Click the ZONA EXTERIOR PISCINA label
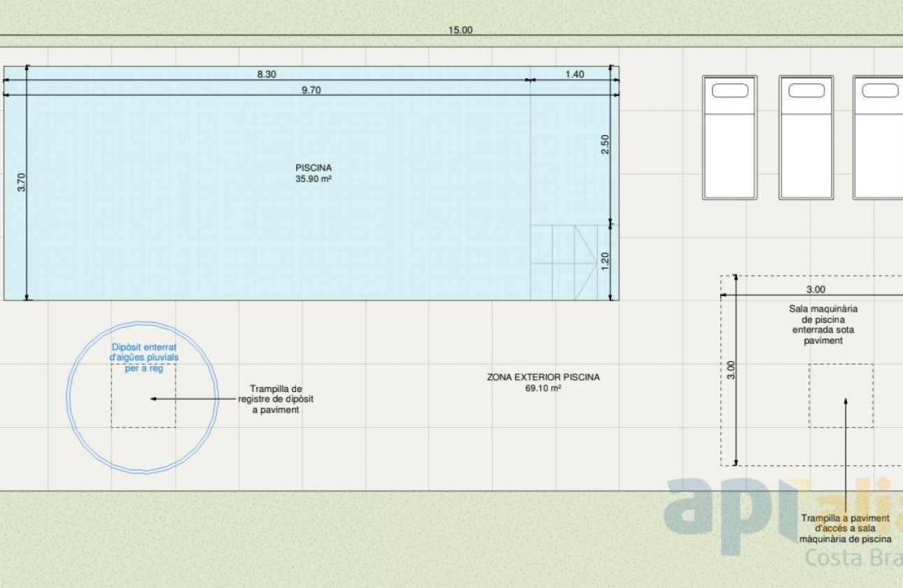 point(543,377)
